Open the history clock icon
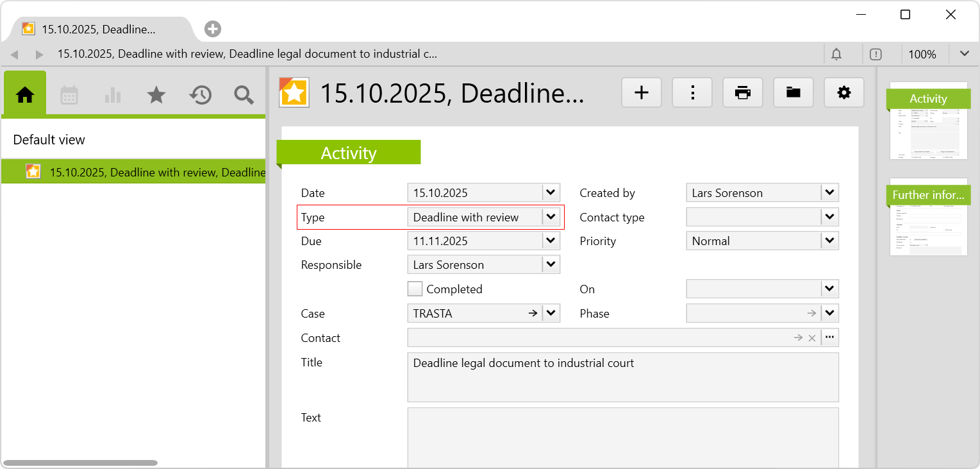The height and width of the screenshot is (469, 980). click(200, 95)
